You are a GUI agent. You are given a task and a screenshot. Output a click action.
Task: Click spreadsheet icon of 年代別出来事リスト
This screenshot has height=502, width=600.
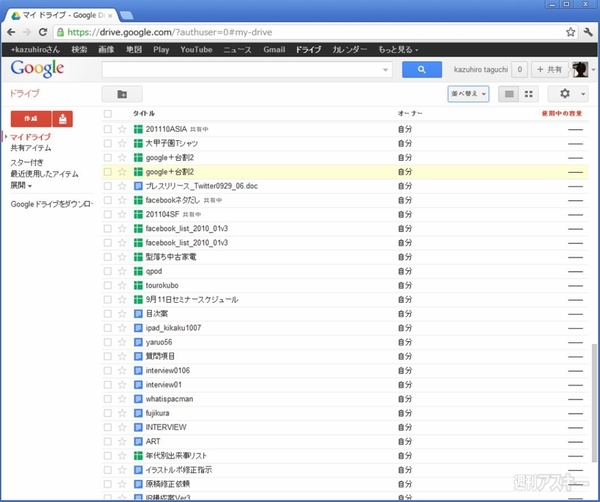coord(138,456)
